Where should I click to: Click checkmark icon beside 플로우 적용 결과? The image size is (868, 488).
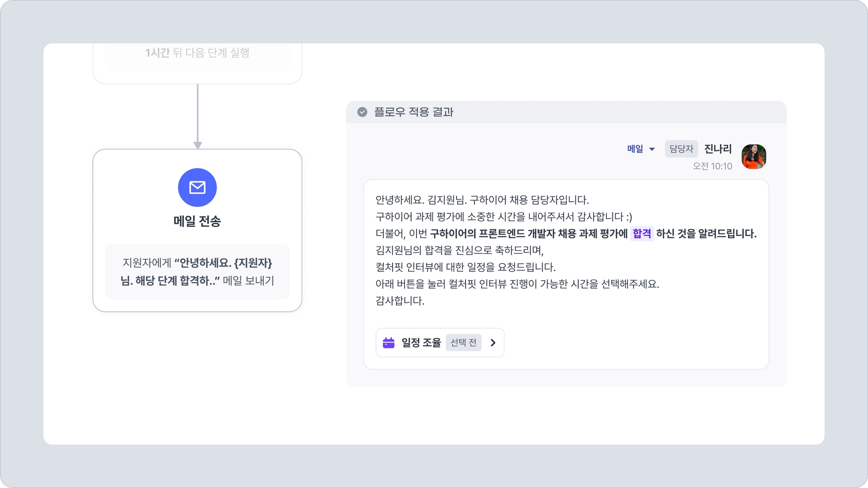[362, 112]
